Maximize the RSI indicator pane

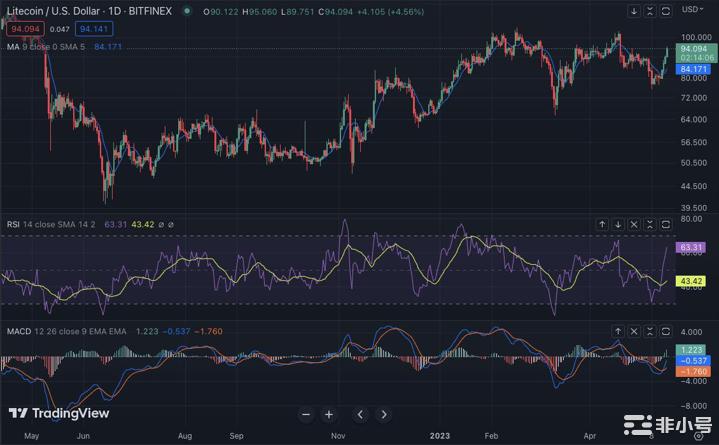(x=666, y=225)
